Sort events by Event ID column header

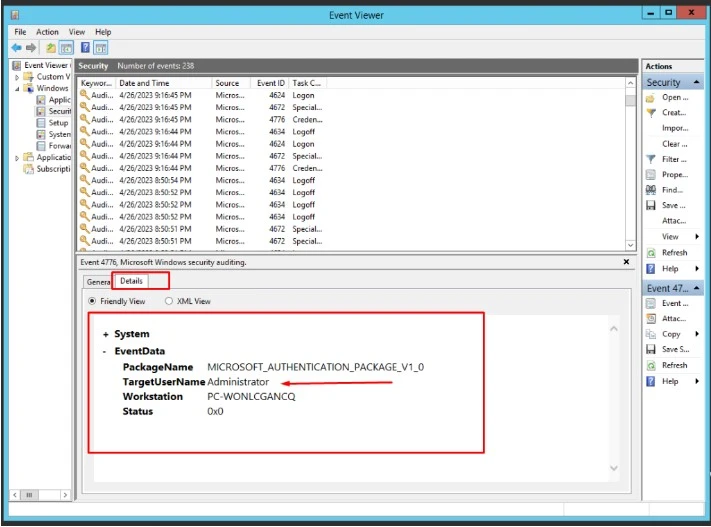coord(270,83)
